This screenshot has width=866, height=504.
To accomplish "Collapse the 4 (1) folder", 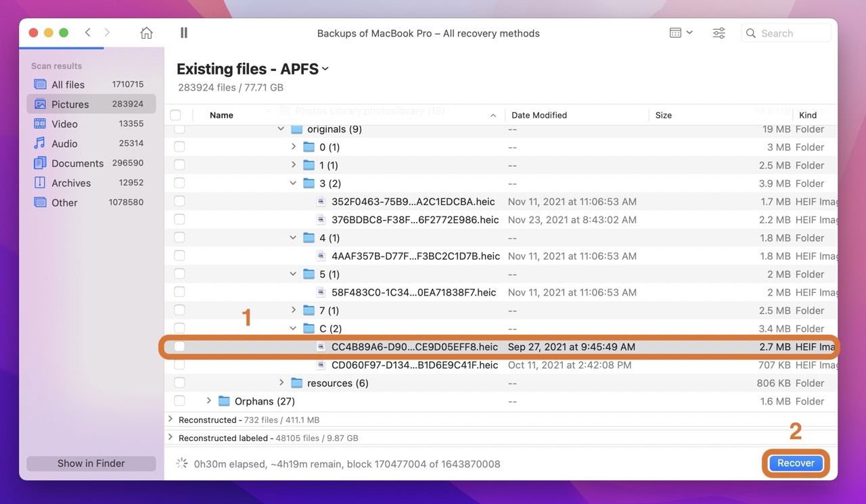I will tap(293, 237).
